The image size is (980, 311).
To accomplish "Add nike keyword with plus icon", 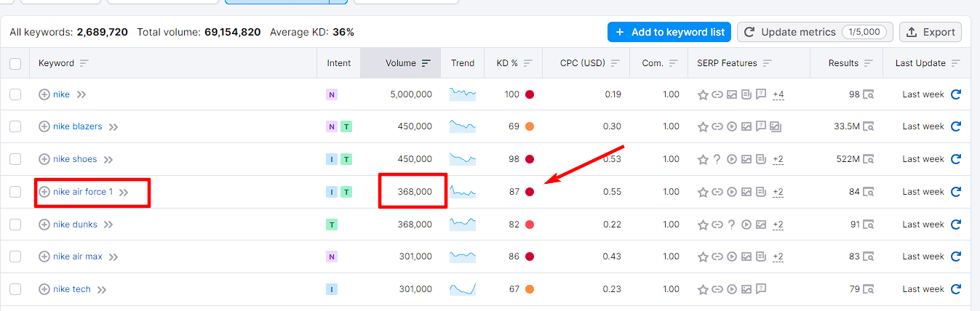I will (44, 94).
